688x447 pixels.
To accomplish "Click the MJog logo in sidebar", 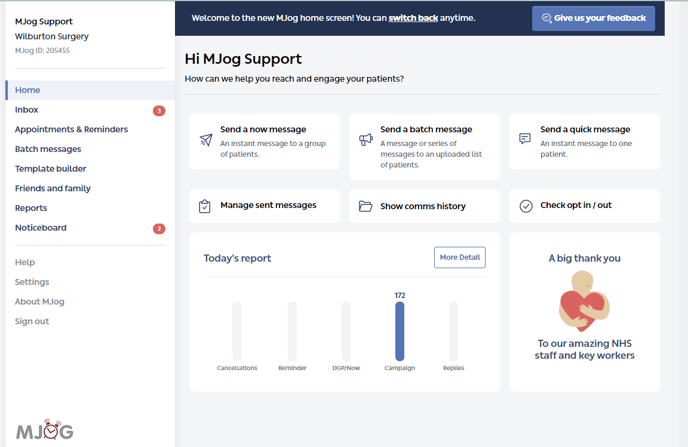I will tap(45, 430).
